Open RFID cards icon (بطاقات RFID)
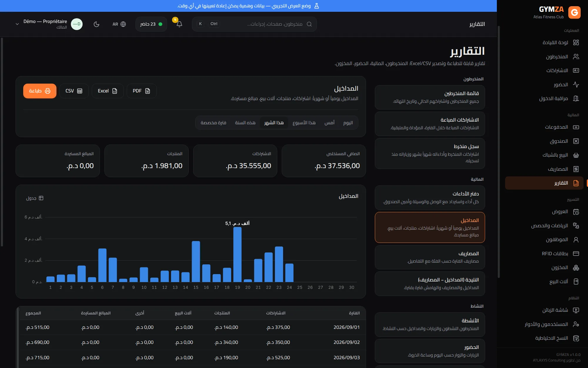588x368 pixels. [576, 253]
